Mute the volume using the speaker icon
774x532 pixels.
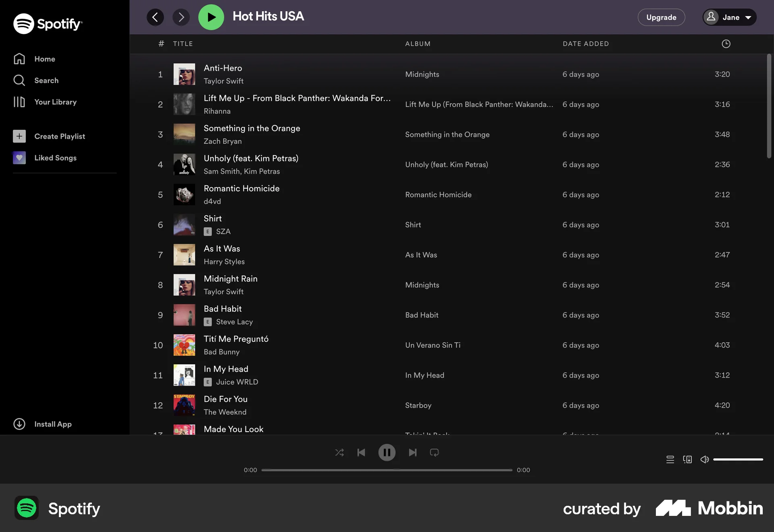(x=705, y=459)
